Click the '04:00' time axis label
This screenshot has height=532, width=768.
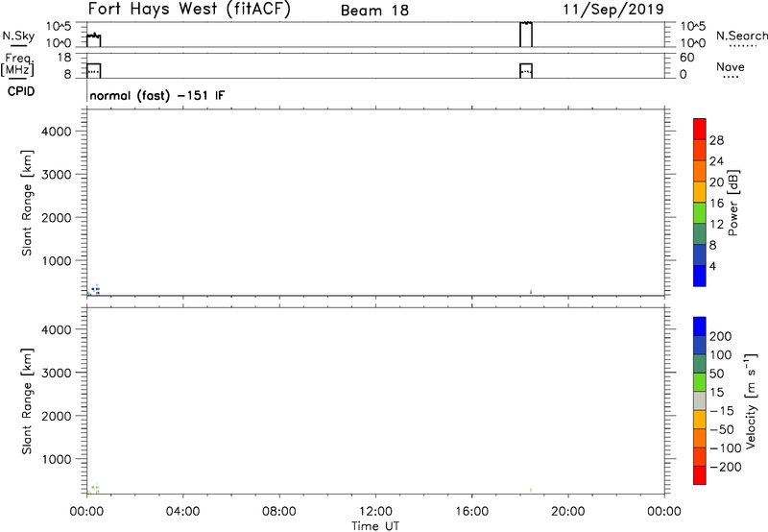[x=182, y=512]
